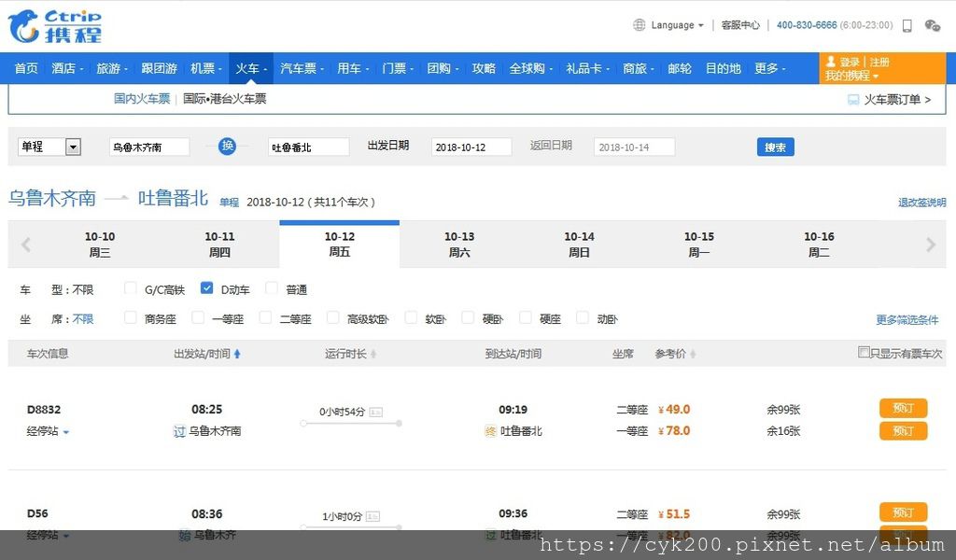Screen dimensions: 956x560
Task: Check the 硬座 seat box
Action: point(525,317)
